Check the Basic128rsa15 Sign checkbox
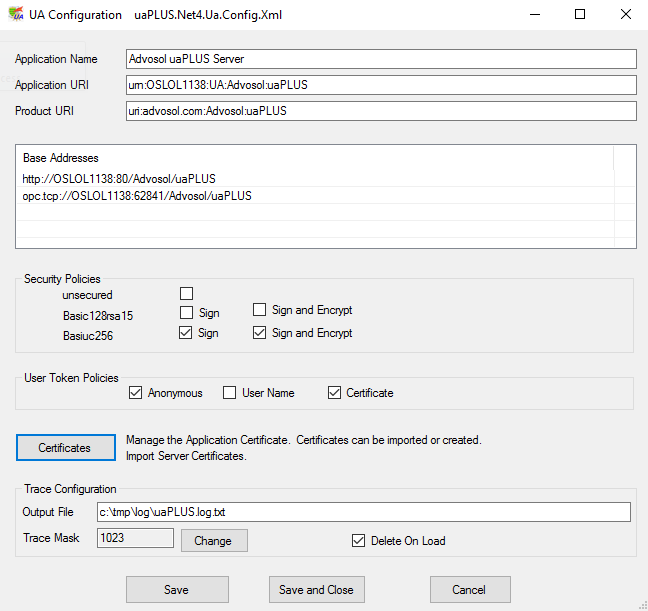Screen dimensions: 648x611 (x=186, y=314)
